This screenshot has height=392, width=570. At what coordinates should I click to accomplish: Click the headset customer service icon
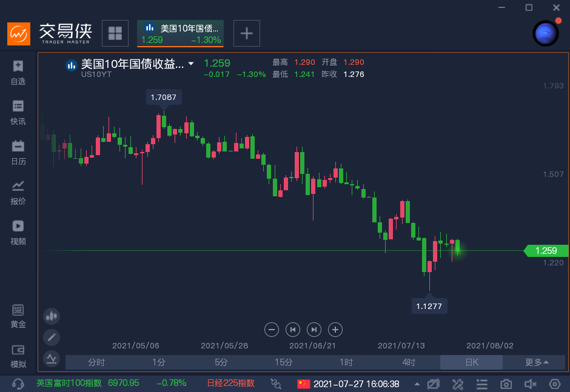[x=18, y=384]
